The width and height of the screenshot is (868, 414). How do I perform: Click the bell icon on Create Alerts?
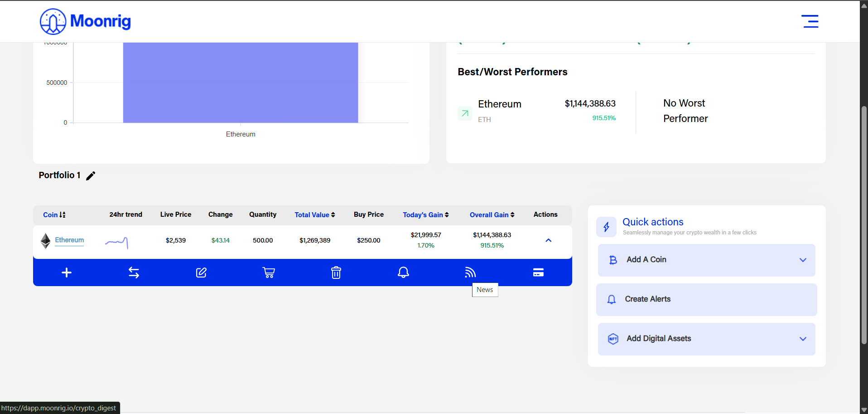(612, 299)
